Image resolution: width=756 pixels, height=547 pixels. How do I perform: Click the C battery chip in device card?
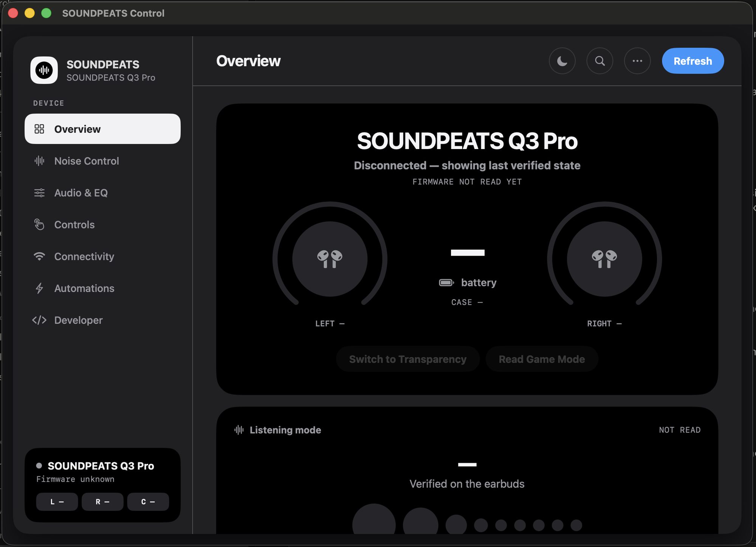click(x=148, y=502)
